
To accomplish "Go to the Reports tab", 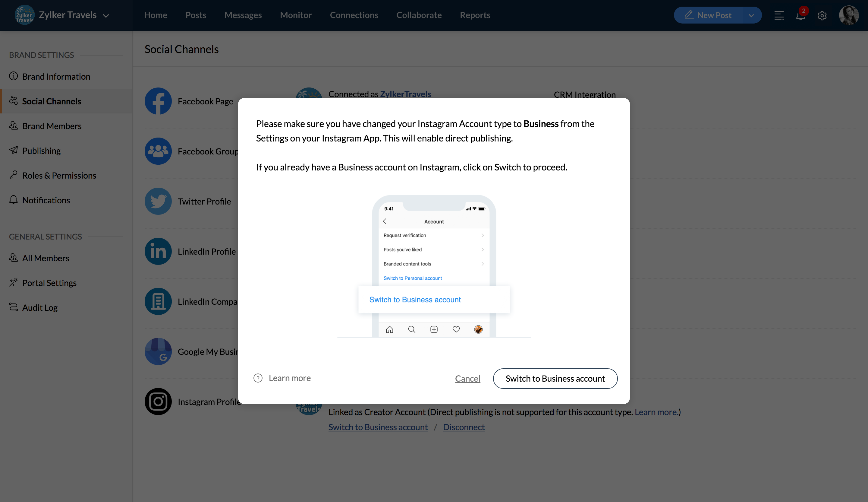I will coord(475,15).
